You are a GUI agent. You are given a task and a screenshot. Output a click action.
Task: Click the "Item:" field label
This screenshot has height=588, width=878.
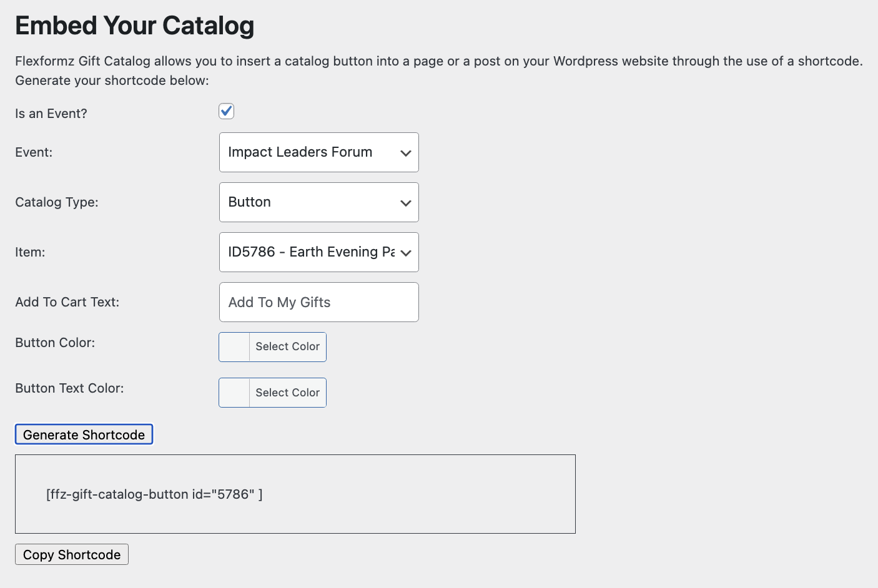pos(30,252)
